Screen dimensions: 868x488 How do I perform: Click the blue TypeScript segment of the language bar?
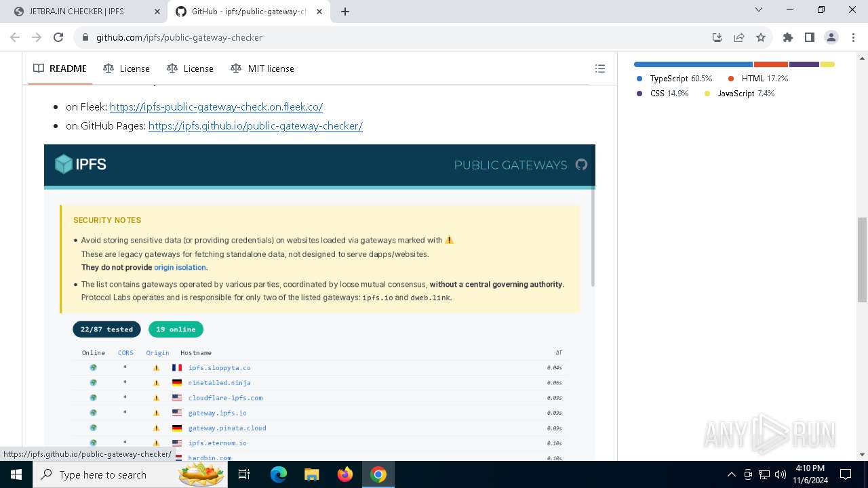pos(693,64)
